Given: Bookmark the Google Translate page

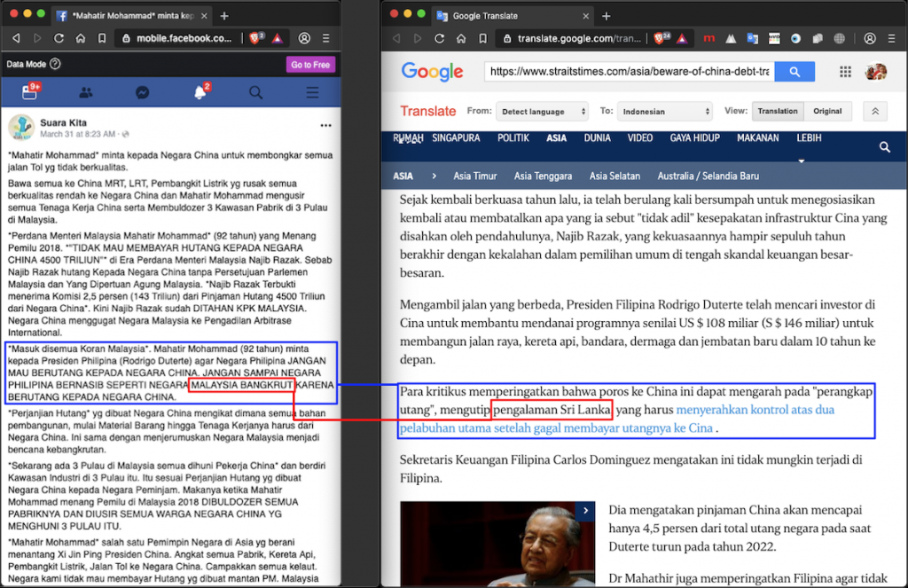Looking at the screenshot, I should pos(483,38).
